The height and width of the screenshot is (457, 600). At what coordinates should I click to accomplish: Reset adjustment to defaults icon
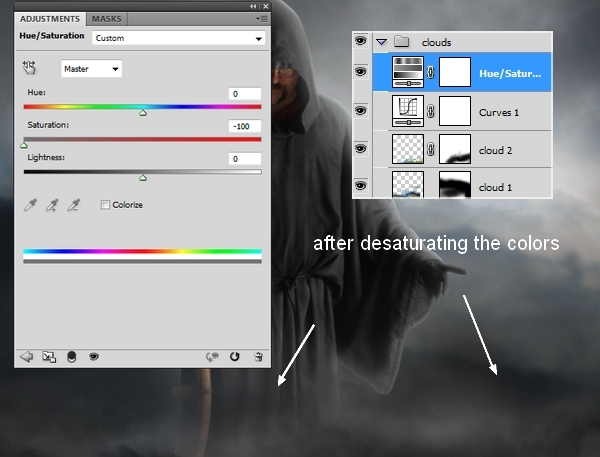[x=235, y=355]
